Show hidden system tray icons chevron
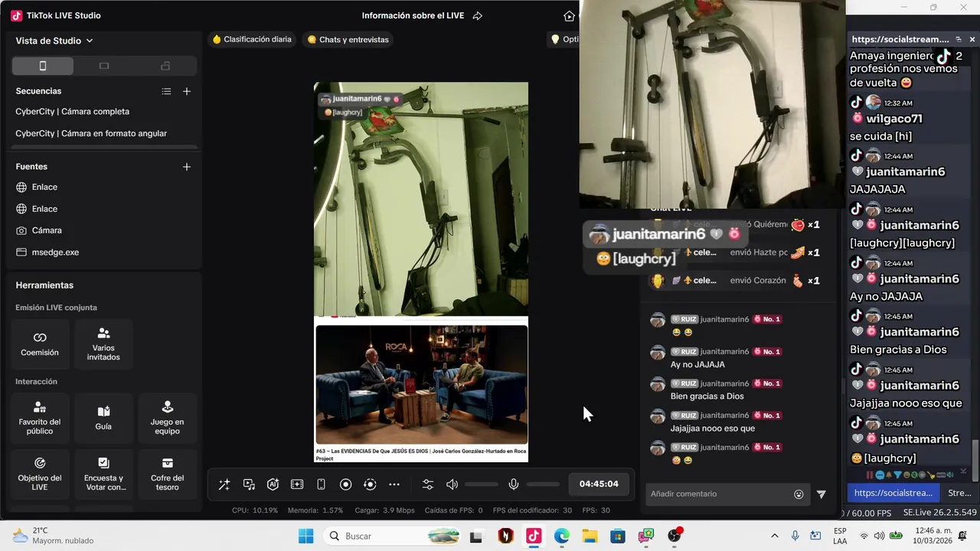 click(774, 536)
